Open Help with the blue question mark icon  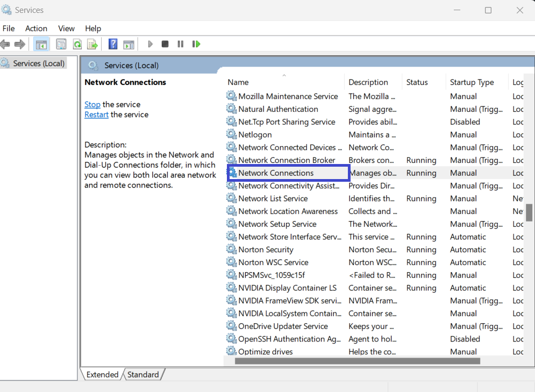pos(113,44)
